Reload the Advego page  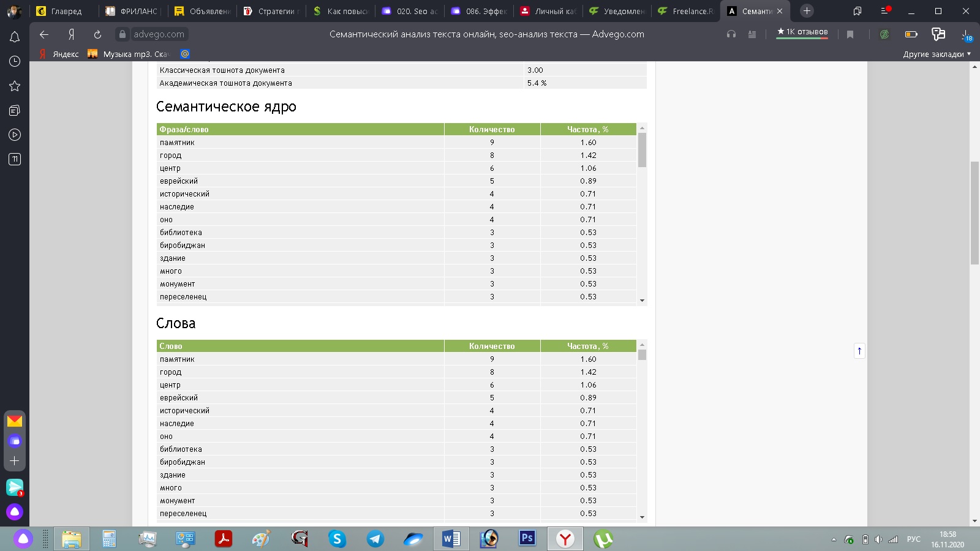[x=97, y=34]
